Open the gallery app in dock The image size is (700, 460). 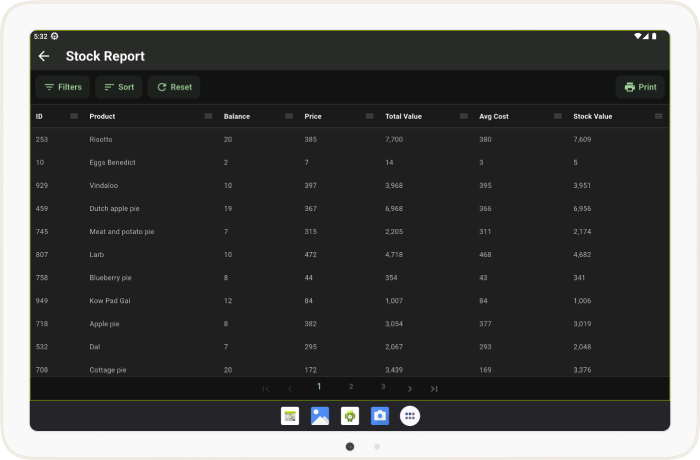tap(320, 416)
